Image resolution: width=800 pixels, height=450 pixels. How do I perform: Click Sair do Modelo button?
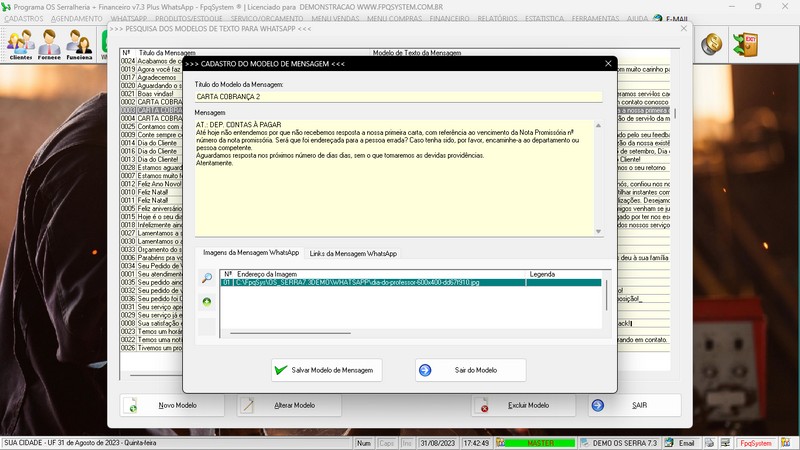(x=470, y=370)
